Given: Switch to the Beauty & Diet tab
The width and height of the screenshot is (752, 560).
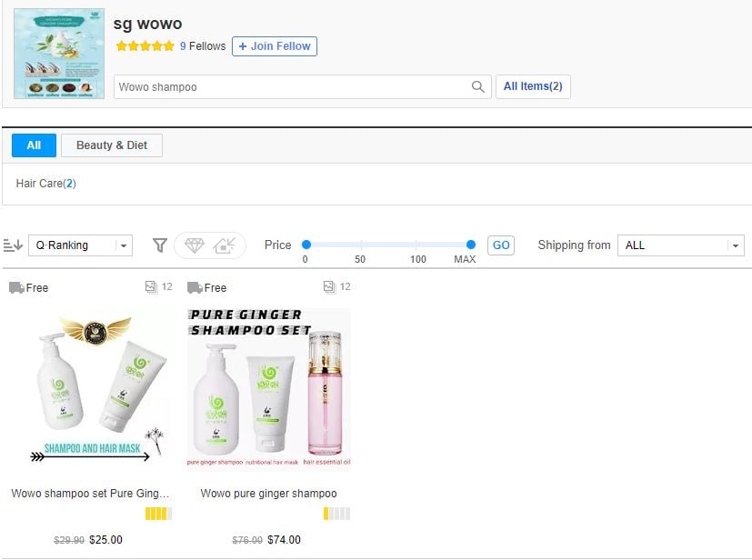Looking at the screenshot, I should coord(112,145).
